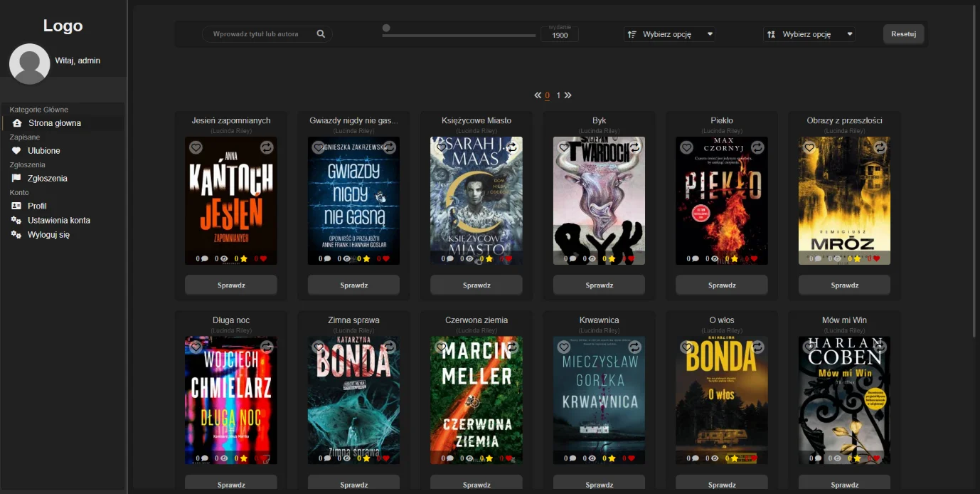Click Sprawdz under Księżycowe Miasto
The width and height of the screenshot is (980, 494).
pos(476,285)
